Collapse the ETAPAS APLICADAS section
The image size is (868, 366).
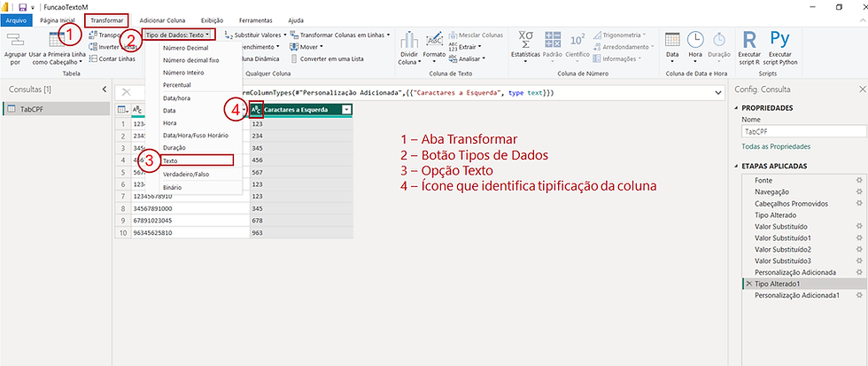pyautogui.click(x=736, y=166)
